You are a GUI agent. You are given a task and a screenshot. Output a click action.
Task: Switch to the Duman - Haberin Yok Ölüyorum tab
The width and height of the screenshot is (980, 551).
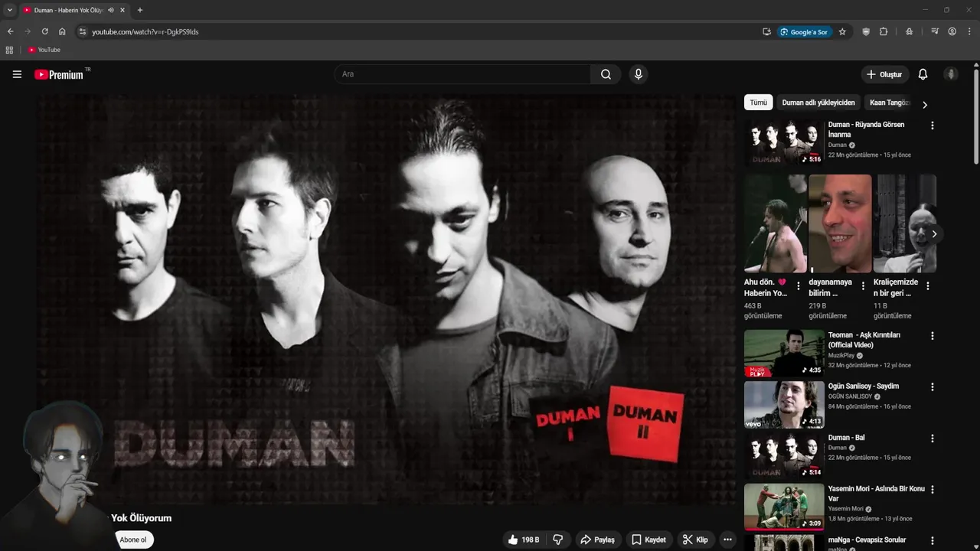(x=69, y=10)
